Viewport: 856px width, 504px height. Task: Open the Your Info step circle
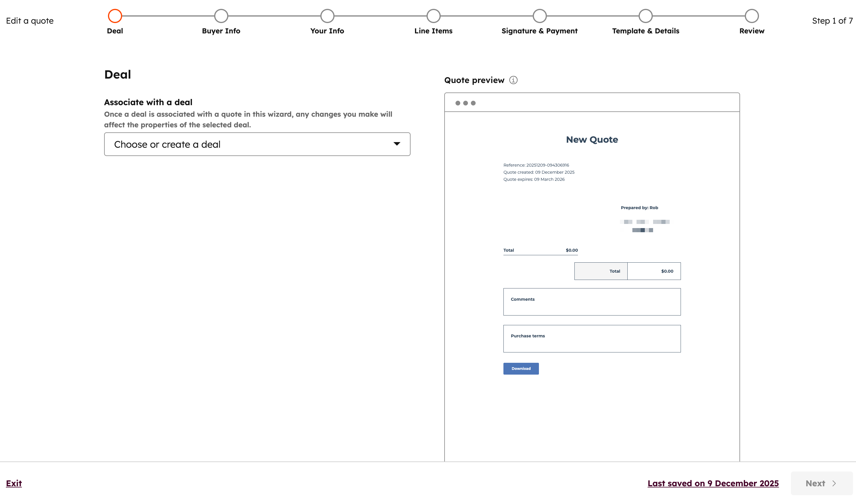click(327, 16)
